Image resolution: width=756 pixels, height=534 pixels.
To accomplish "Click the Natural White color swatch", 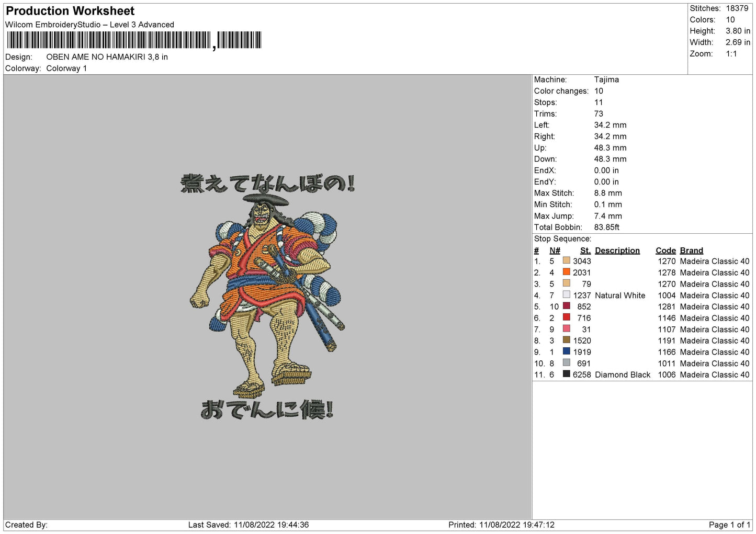I will (x=566, y=295).
